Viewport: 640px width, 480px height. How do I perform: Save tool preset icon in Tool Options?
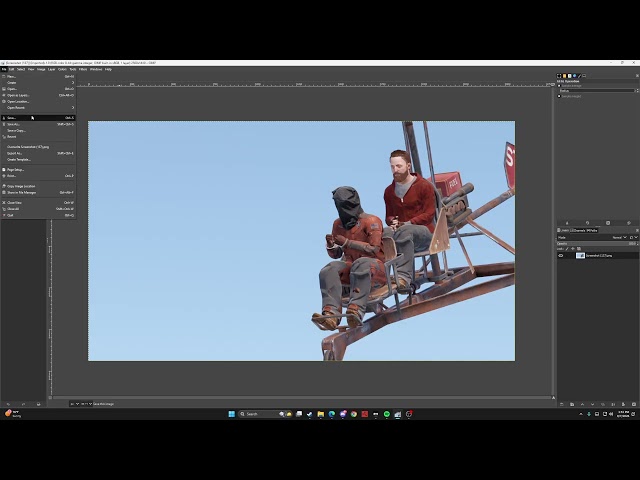[x=567, y=223]
